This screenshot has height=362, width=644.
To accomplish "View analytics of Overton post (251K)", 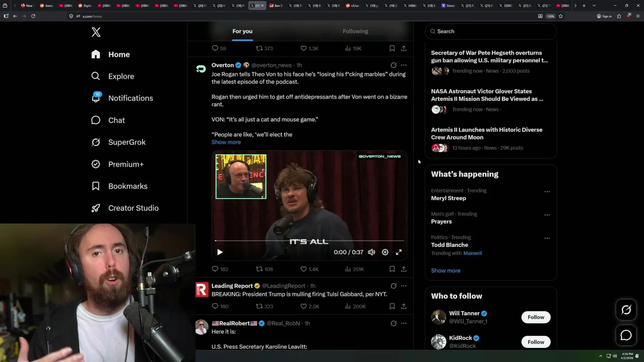I will [354, 269].
